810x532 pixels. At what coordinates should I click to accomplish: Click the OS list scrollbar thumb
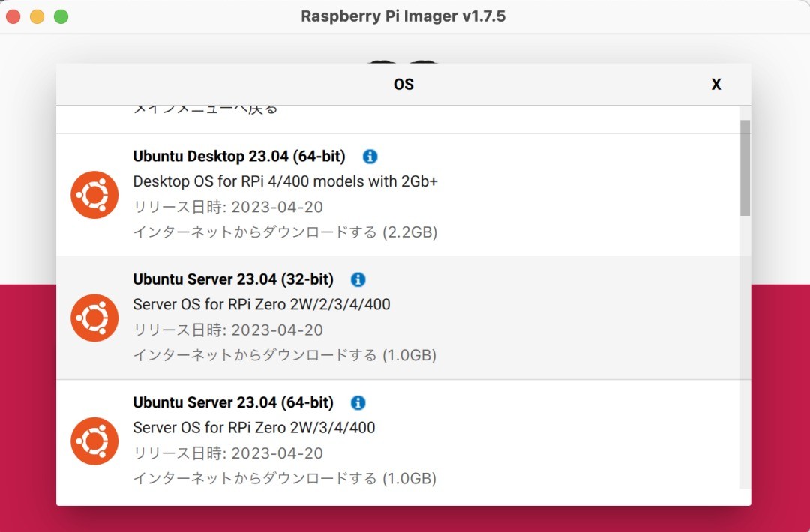(x=745, y=168)
